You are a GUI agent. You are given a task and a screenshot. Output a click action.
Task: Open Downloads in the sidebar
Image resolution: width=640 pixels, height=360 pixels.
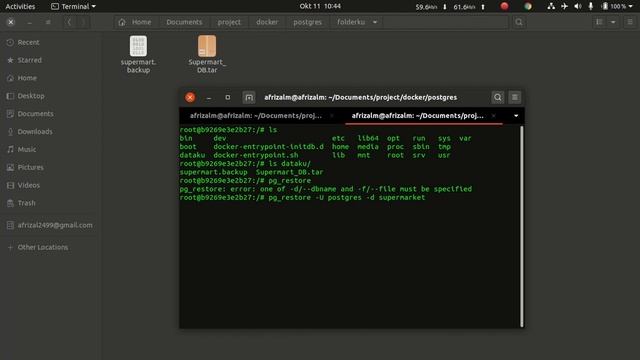point(35,132)
